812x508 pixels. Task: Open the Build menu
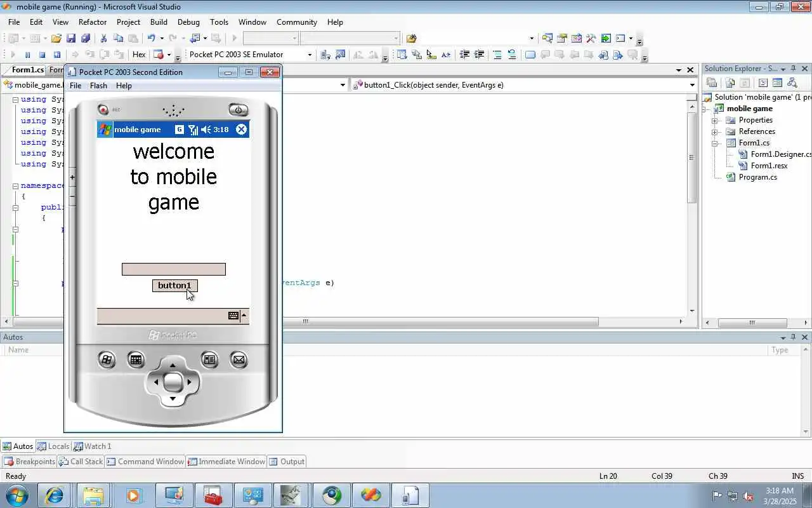[159, 22]
